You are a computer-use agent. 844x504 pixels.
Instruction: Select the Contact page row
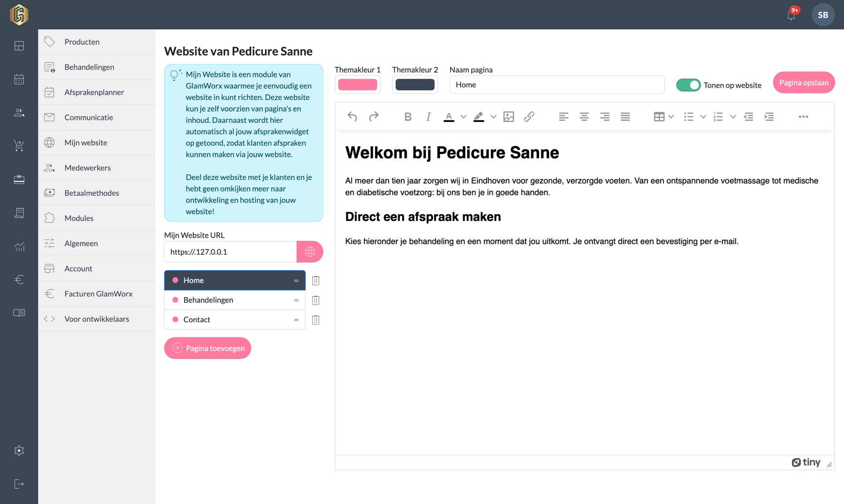click(234, 320)
